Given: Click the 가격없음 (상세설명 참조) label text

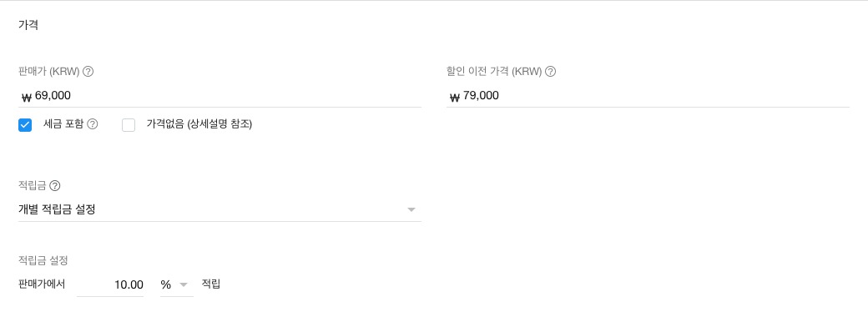Looking at the screenshot, I should tap(199, 124).
